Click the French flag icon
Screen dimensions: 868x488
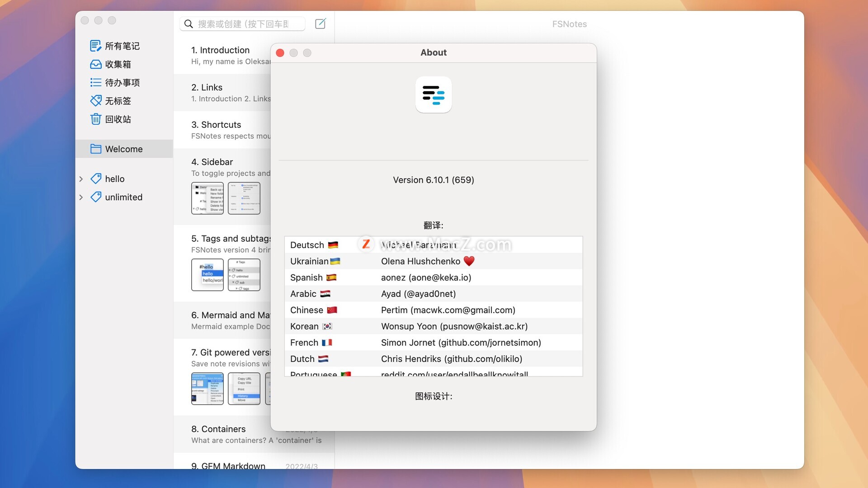click(327, 343)
